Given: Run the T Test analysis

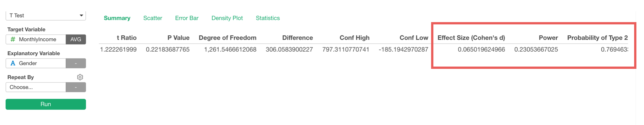Looking at the screenshot, I should (x=46, y=104).
